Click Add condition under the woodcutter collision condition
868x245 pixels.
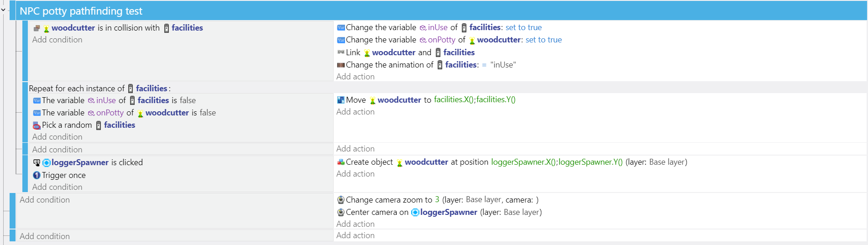click(x=57, y=40)
